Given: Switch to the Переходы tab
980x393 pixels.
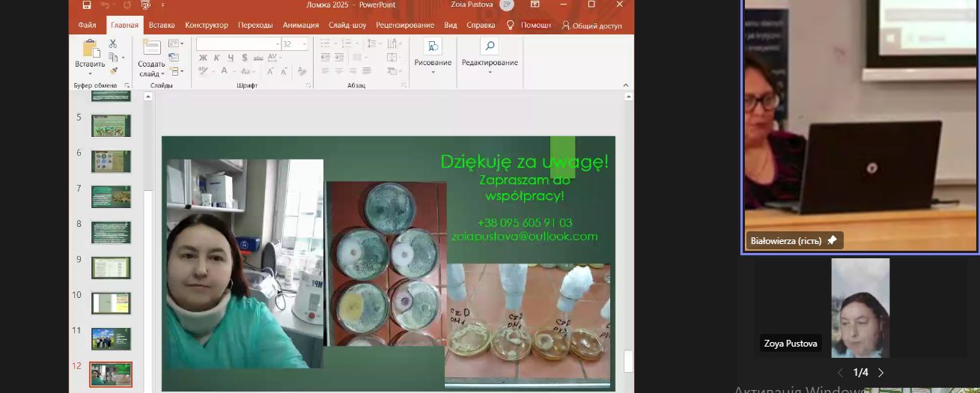Looking at the screenshot, I should (x=255, y=25).
